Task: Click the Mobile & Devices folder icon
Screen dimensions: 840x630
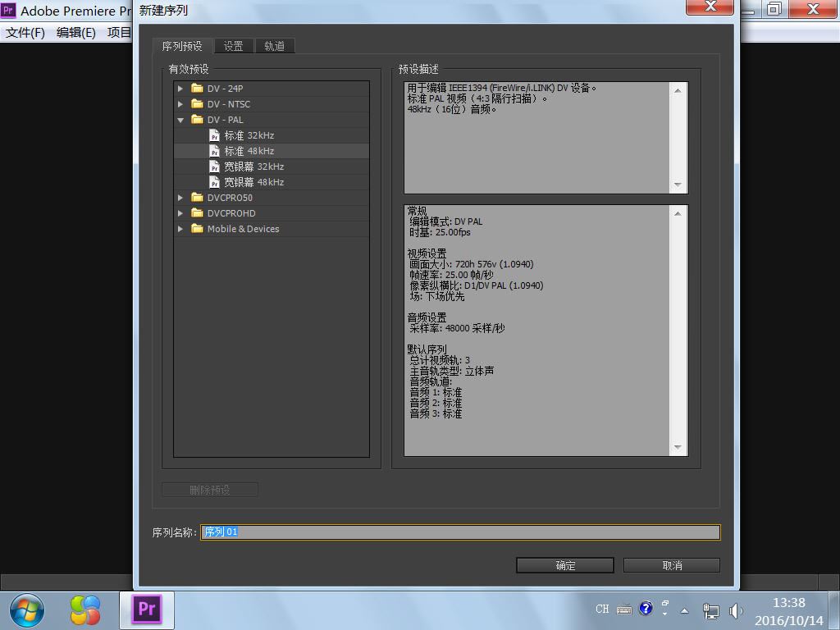Action: [197, 229]
